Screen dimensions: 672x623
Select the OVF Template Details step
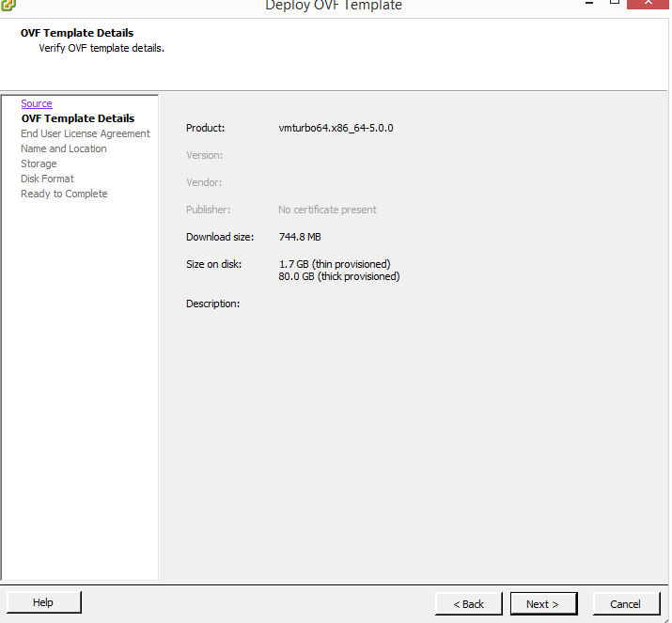[78, 118]
